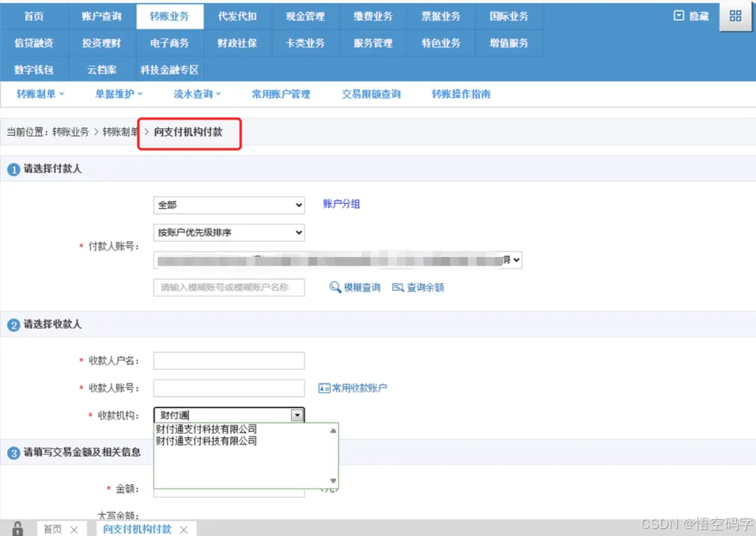Image resolution: width=756 pixels, height=536 pixels.
Task: Open the 电子商务 menu
Action: 169,43
